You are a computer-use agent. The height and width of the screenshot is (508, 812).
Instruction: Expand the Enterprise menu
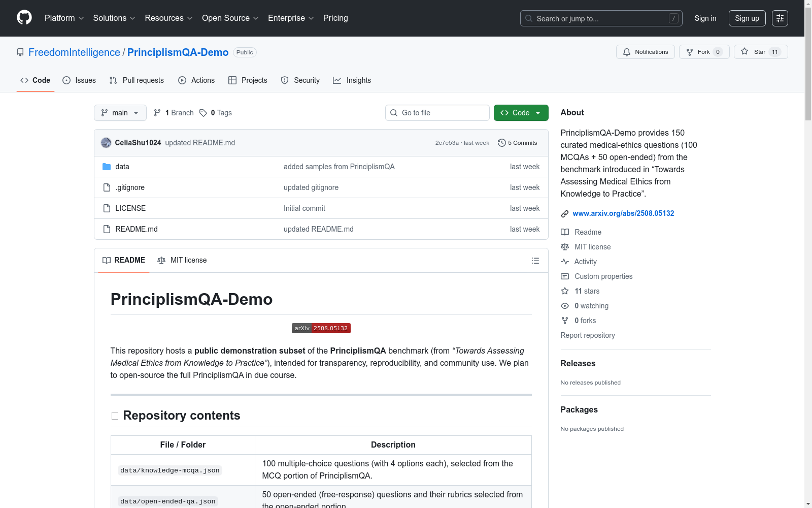tap(291, 18)
